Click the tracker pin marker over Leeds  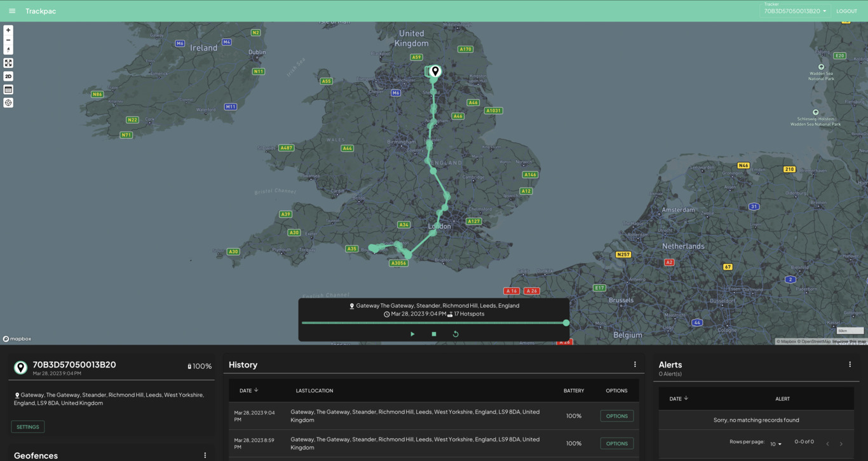[435, 71]
